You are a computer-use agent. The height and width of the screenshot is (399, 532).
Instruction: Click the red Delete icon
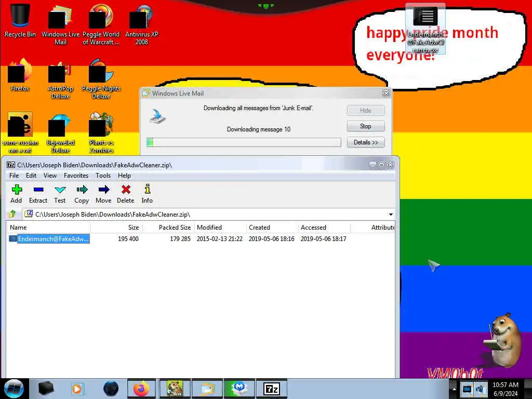tap(126, 194)
